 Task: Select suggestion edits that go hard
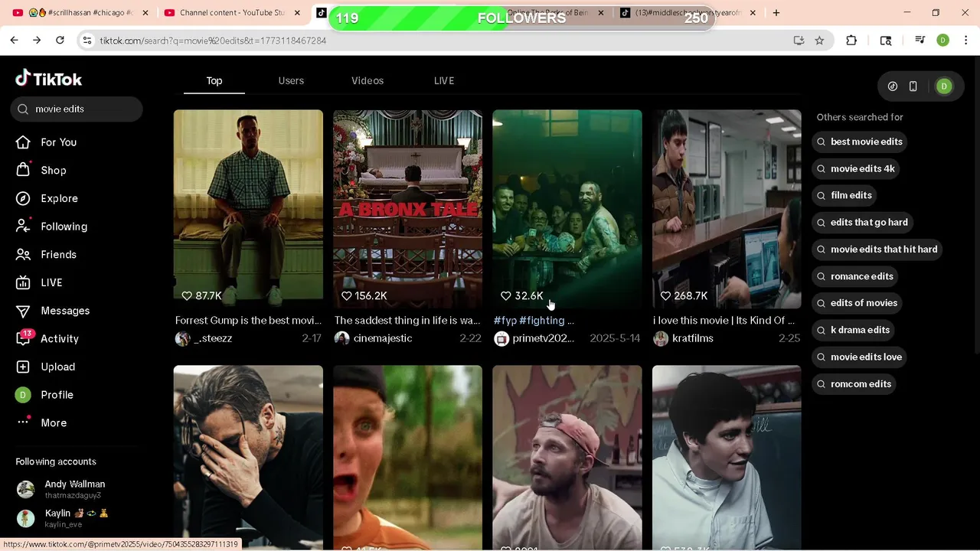(x=862, y=222)
